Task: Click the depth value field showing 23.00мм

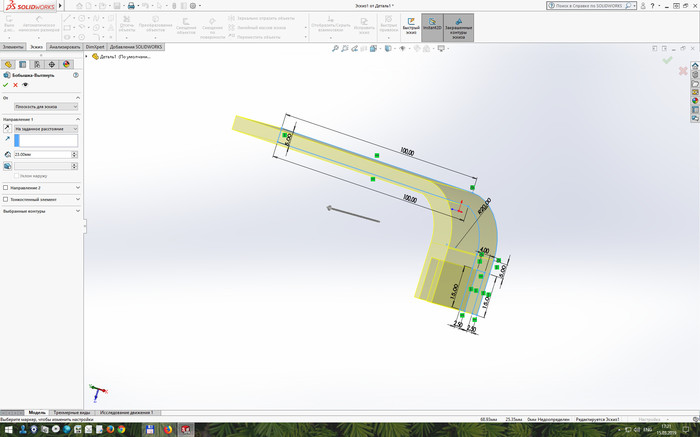Action: tap(45, 154)
